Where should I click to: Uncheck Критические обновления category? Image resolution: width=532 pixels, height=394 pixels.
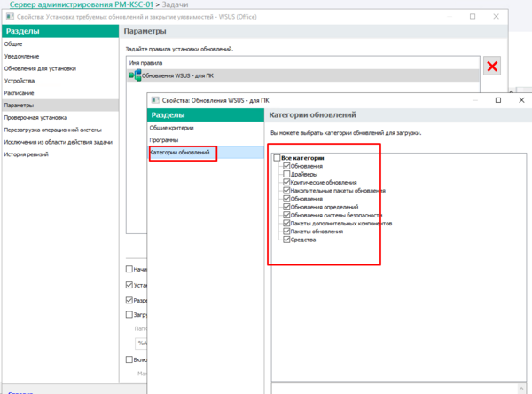click(286, 182)
